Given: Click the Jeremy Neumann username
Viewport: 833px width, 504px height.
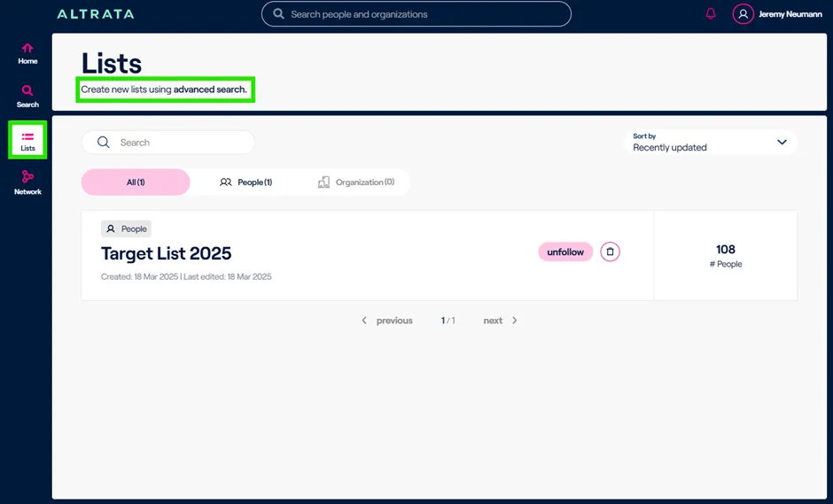Looking at the screenshot, I should coord(790,14).
